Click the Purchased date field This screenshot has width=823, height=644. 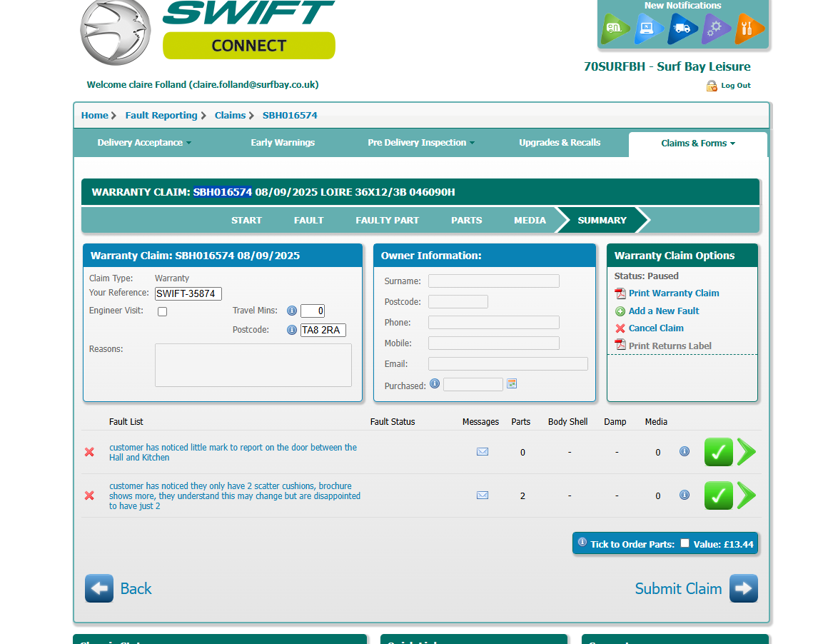(x=473, y=385)
